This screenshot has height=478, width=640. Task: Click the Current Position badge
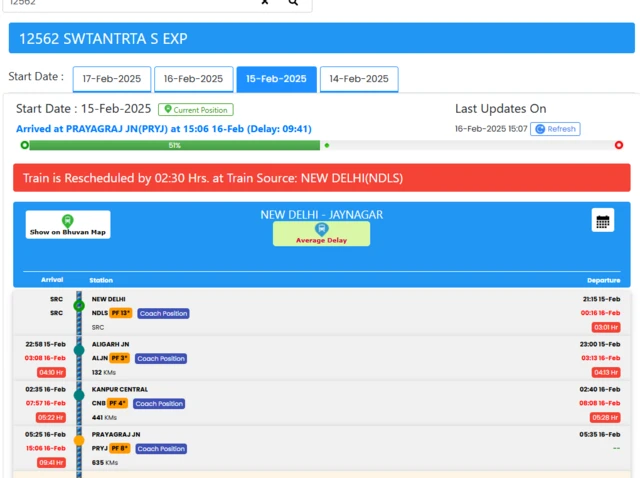[196, 110]
